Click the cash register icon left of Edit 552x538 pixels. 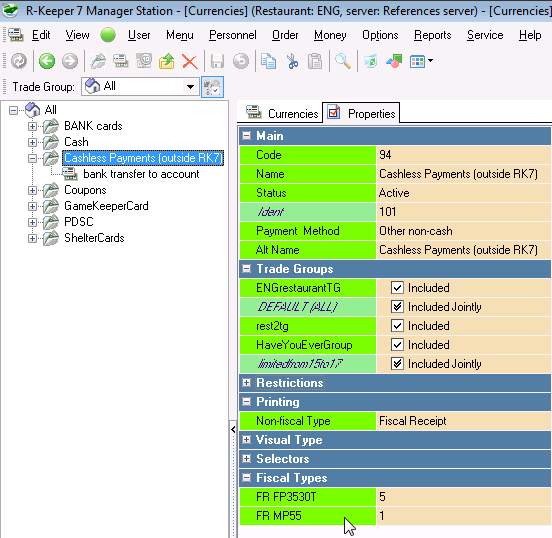tap(15, 35)
